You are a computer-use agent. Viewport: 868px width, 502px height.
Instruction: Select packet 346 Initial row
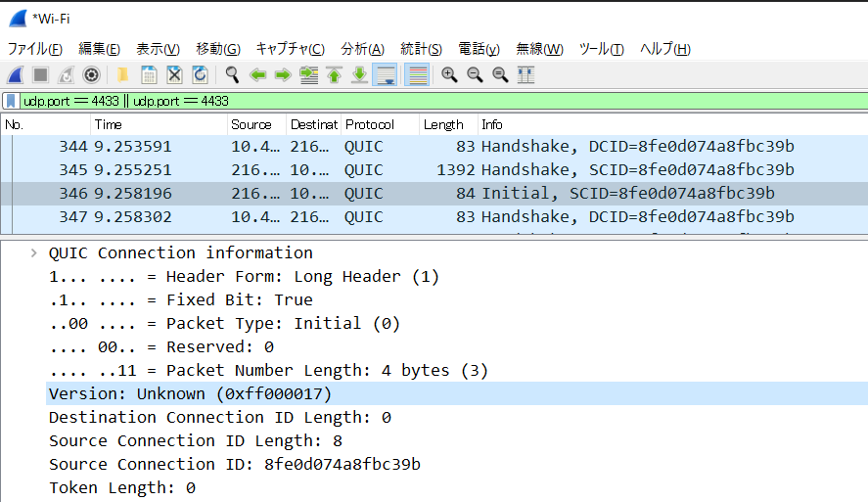(434, 194)
